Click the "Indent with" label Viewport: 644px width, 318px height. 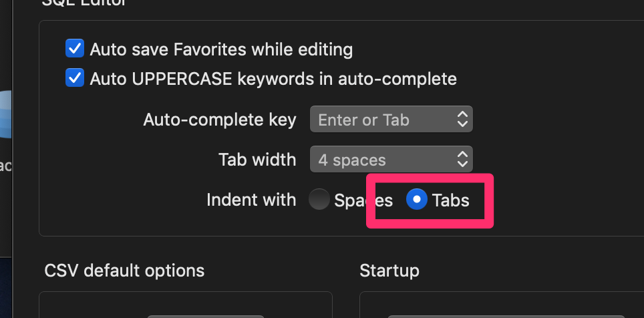click(251, 200)
